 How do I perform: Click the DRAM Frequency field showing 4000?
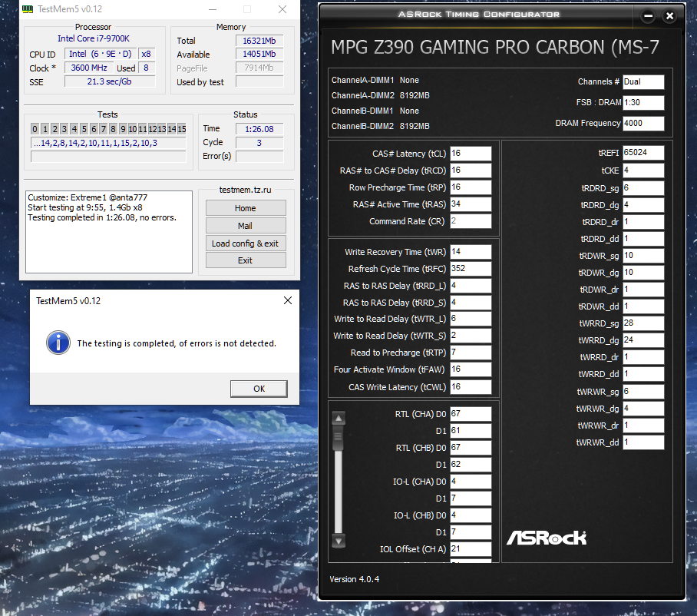coord(643,123)
